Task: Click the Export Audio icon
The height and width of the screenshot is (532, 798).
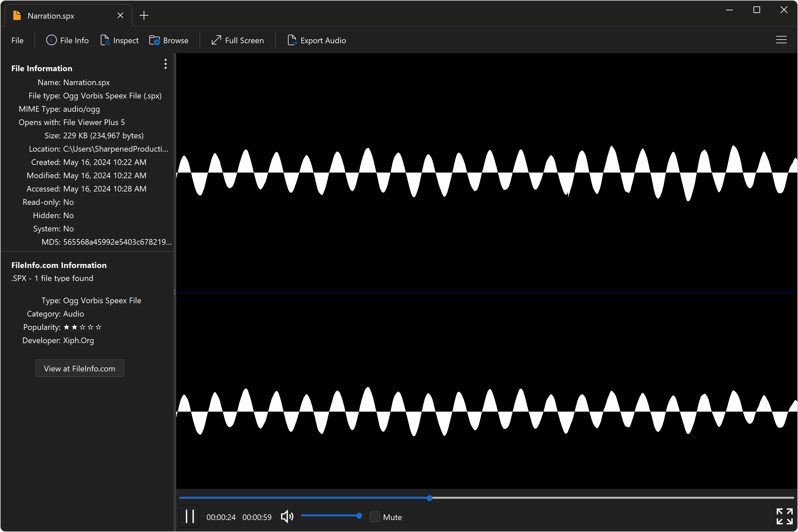Action: (292, 40)
